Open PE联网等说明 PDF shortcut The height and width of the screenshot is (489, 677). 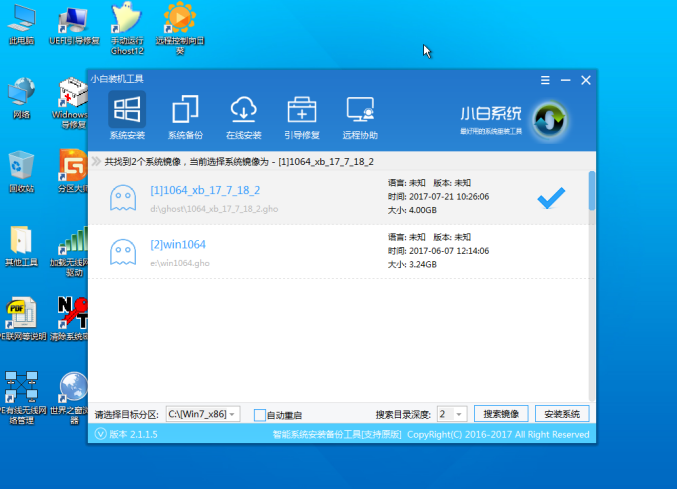(x=23, y=319)
